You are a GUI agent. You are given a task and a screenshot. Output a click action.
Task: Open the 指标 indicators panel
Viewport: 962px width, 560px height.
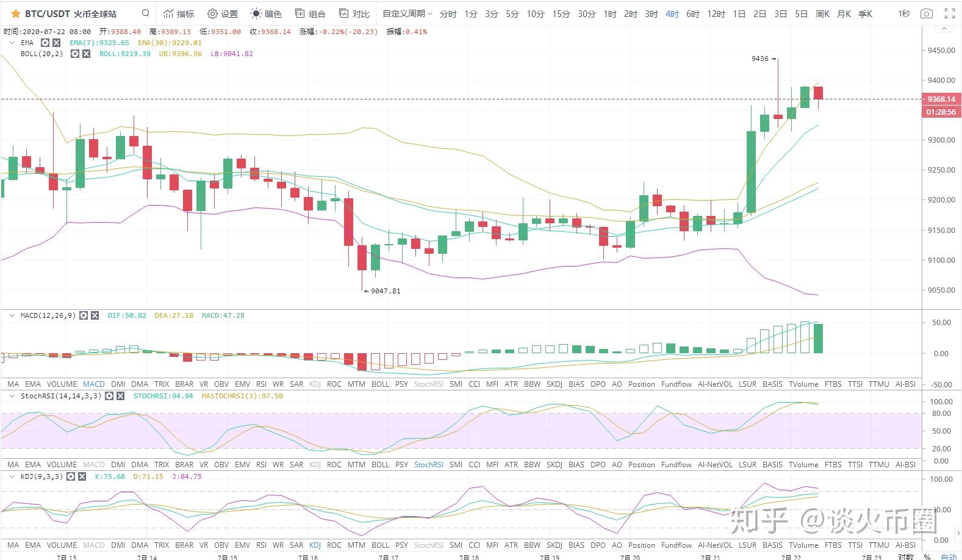click(179, 13)
